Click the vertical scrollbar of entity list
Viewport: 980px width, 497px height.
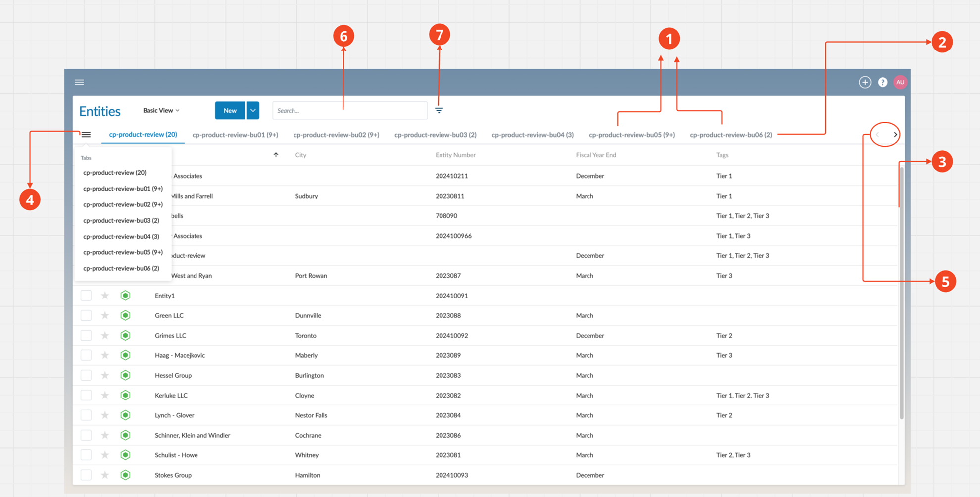click(901, 297)
